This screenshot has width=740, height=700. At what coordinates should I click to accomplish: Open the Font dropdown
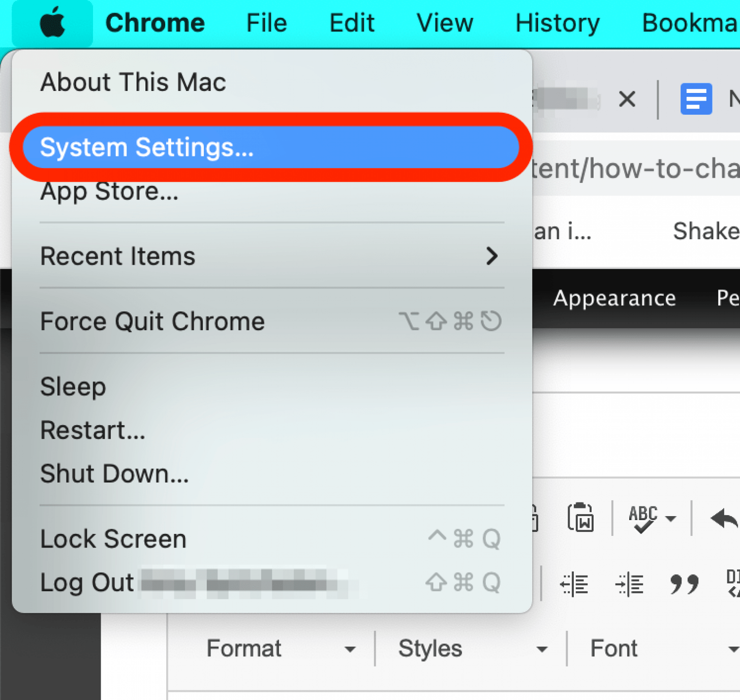(661, 649)
